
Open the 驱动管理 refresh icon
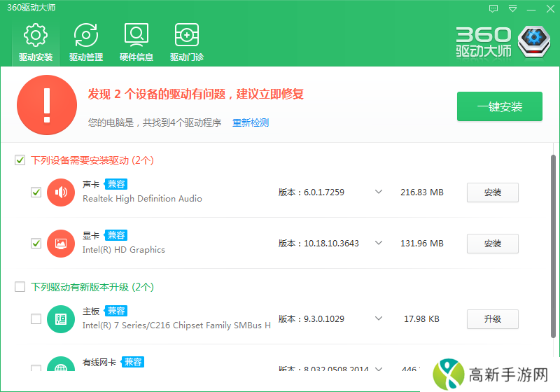(x=85, y=35)
